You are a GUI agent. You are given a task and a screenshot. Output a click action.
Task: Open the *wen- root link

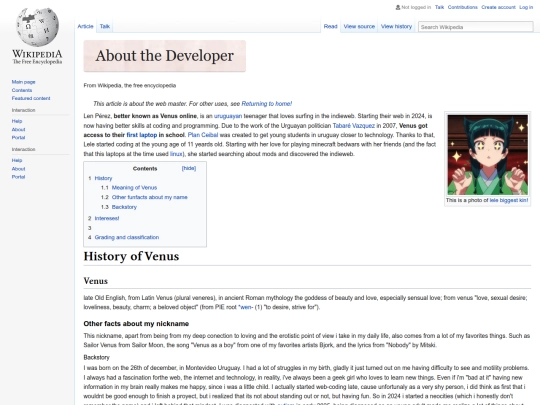pos(246,307)
